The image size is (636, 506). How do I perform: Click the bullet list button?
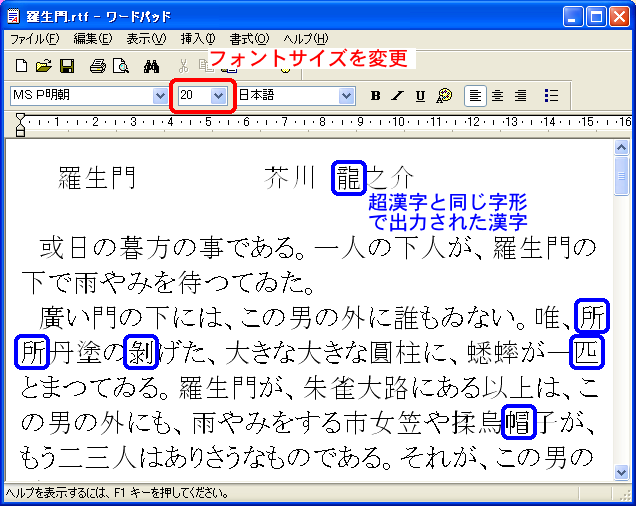coord(551,96)
